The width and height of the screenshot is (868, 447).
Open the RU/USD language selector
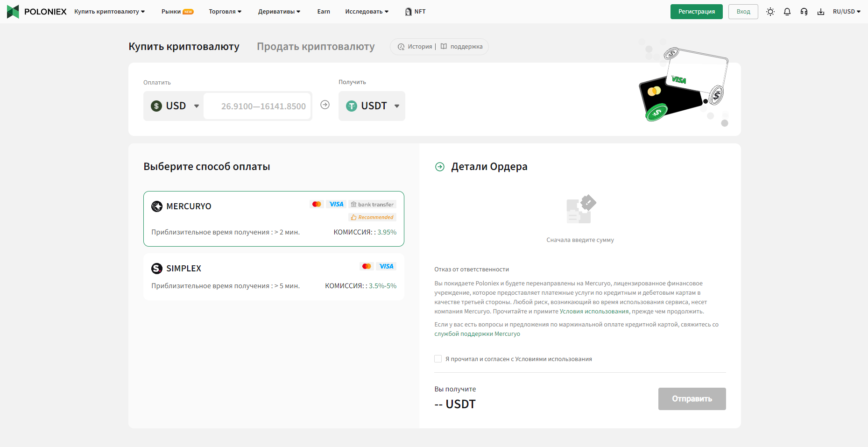pos(847,12)
